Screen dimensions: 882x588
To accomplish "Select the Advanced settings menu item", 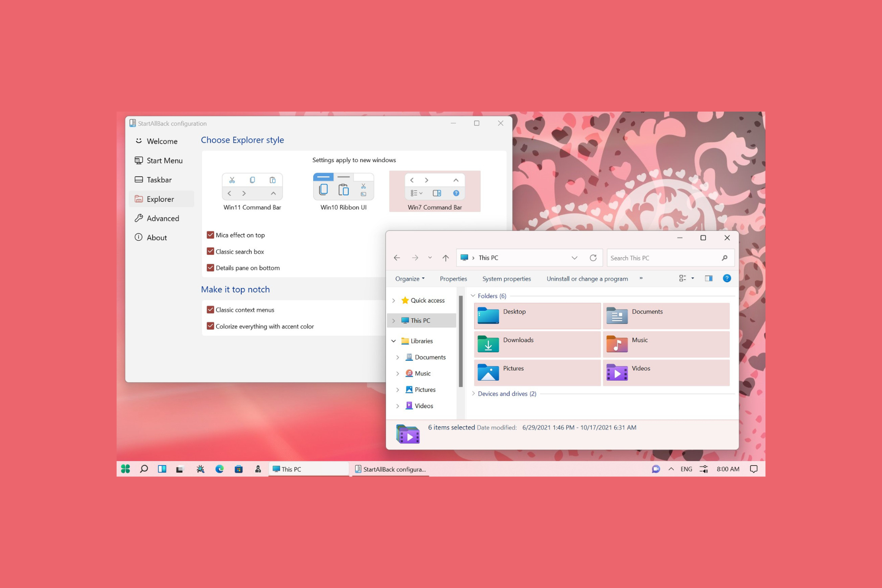I will tap(162, 218).
